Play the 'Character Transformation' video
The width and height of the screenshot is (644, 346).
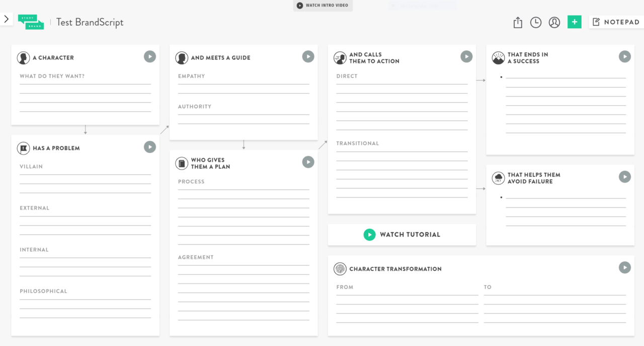pos(625,267)
